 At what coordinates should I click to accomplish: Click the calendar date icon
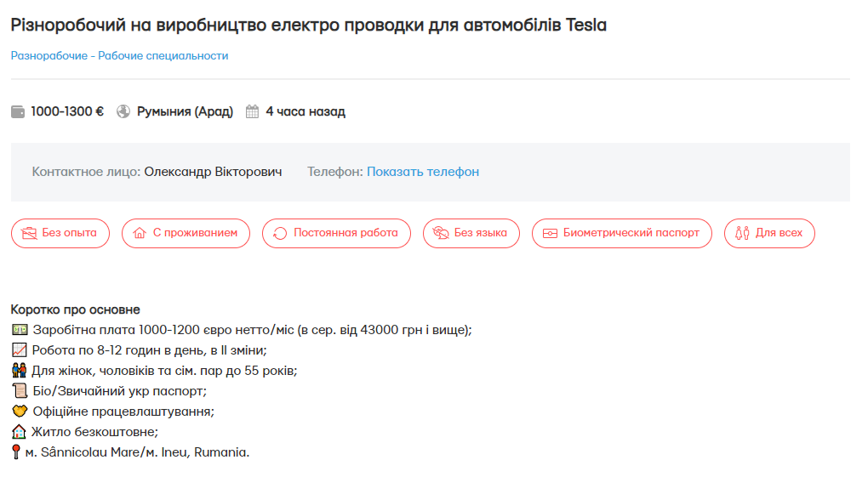252,111
